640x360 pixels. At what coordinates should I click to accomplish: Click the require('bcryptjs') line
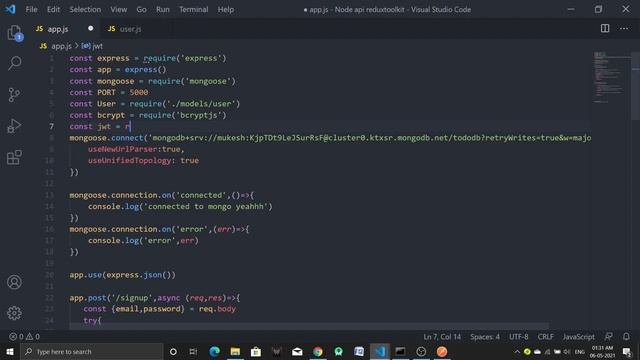point(148,116)
